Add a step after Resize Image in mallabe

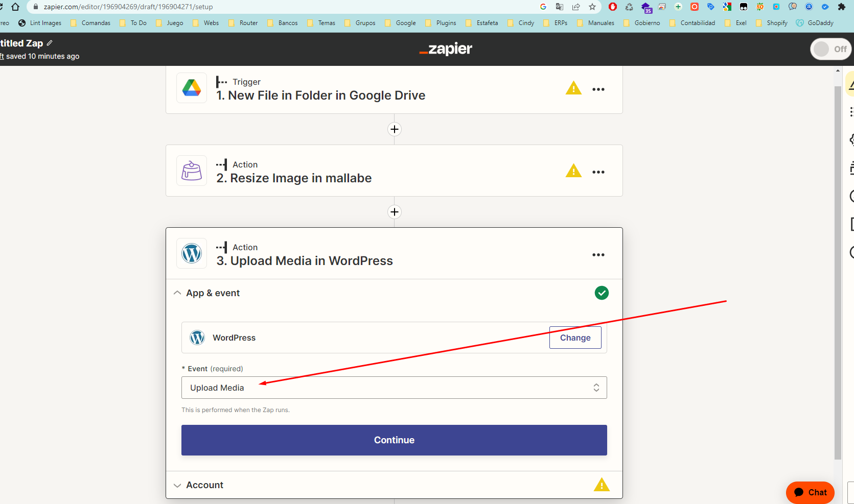395,212
